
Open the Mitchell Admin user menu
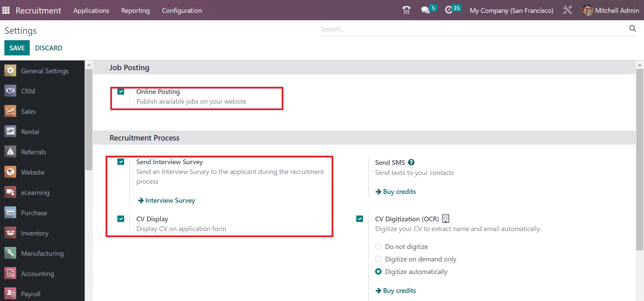(610, 10)
